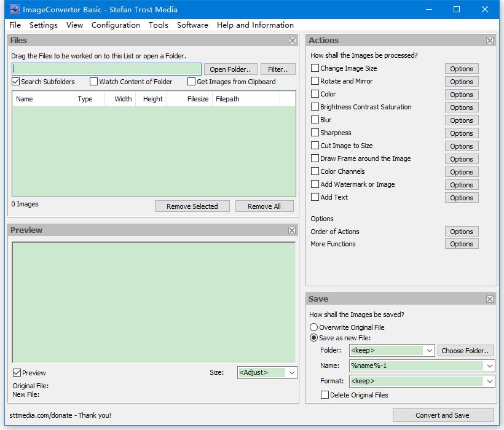Viewport: 504px width, 430px height.
Task: Close the Preview panel with its X icon
Action: [x=291, y=230]
